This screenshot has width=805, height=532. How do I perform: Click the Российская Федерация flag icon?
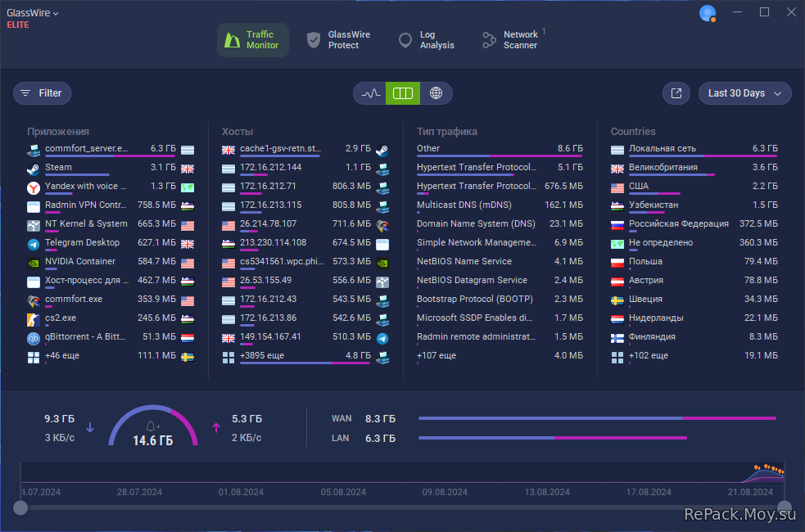coord(617,226)
